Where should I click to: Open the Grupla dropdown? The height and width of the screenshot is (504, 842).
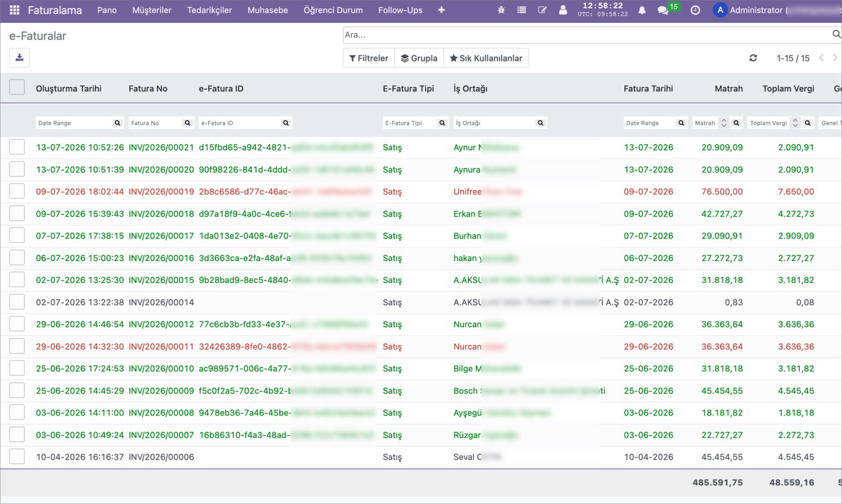pyautogui.click(x=419, y=58)
